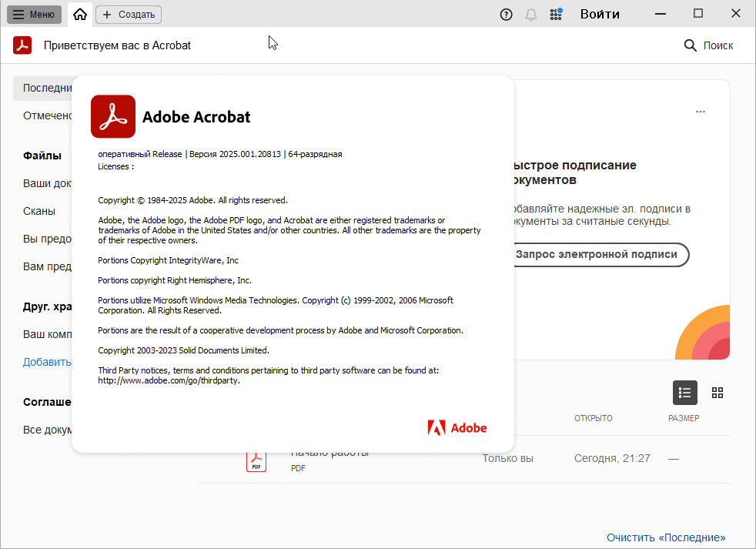Image resolution: width=756 pixels, height=549 pixels.
Task: Open Сканы in the sidebar
Action: tap(39, 211)
